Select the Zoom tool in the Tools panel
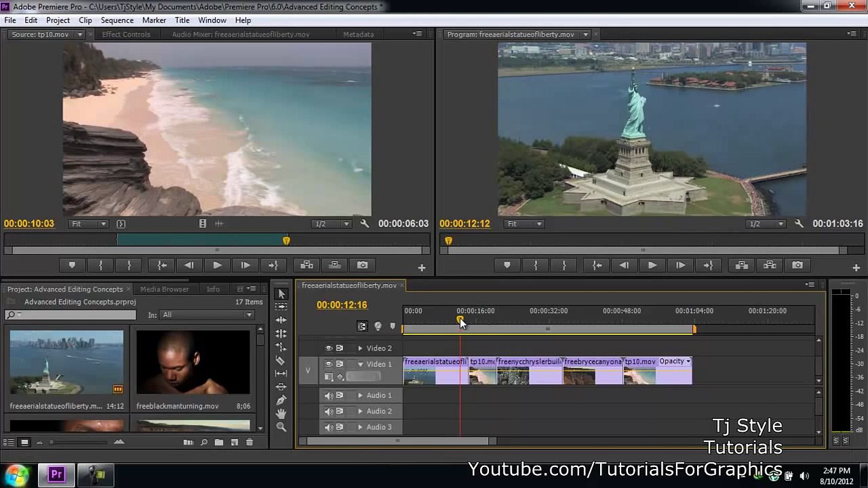The width and height of the screenshot is (868, 488). (x=281, y=426)
